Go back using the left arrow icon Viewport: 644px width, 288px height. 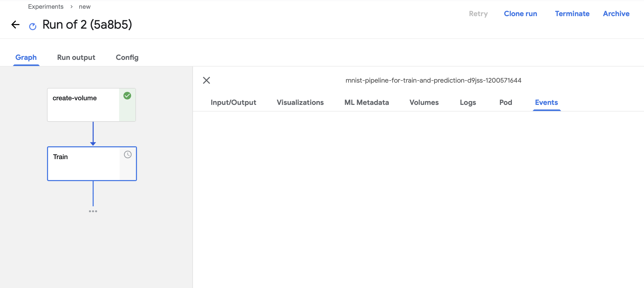coord(16,25)
